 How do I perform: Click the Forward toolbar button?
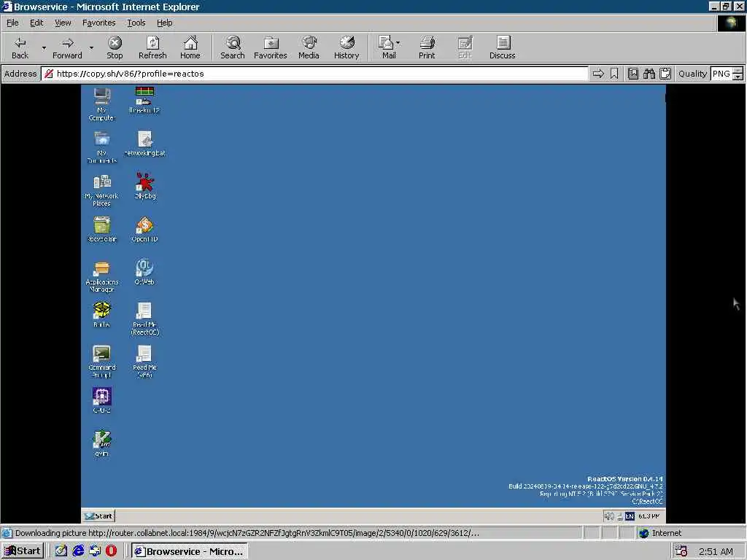point(67,47)
